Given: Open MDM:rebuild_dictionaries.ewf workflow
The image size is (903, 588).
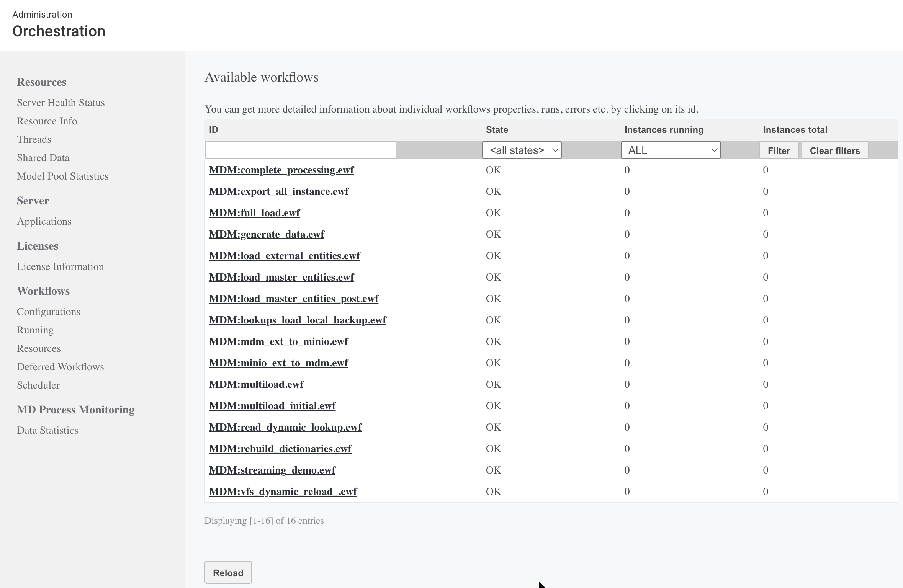Looking at the screenshot, I should point(280,449).
